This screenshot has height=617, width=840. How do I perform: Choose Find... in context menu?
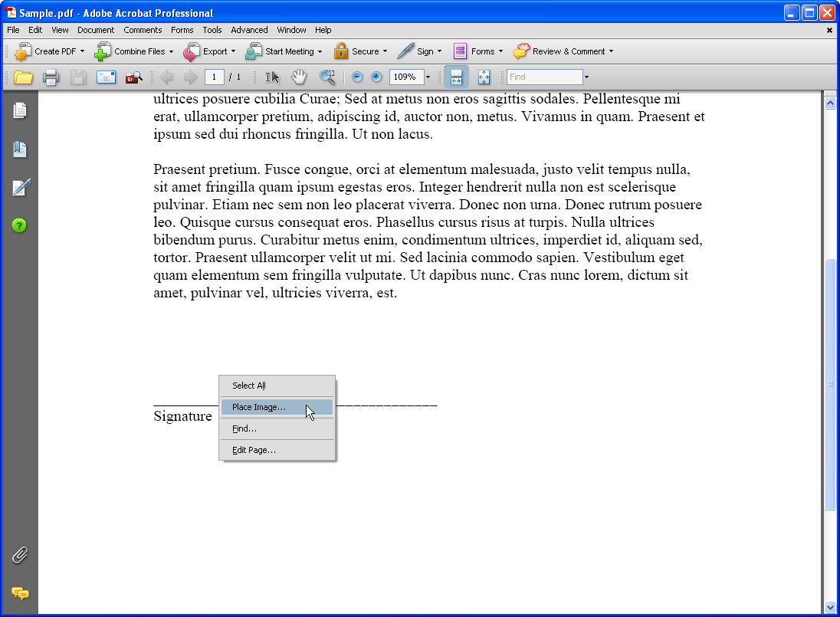[x=277, y=428]
